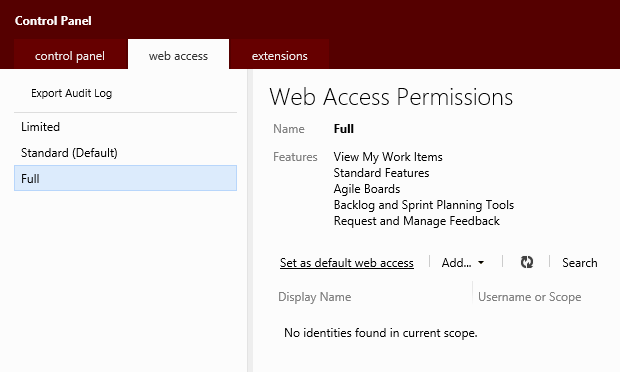Viewport: 620px width, 372px height.
Task: Open the Add... dropdown menu
Action: click(463, 262)
